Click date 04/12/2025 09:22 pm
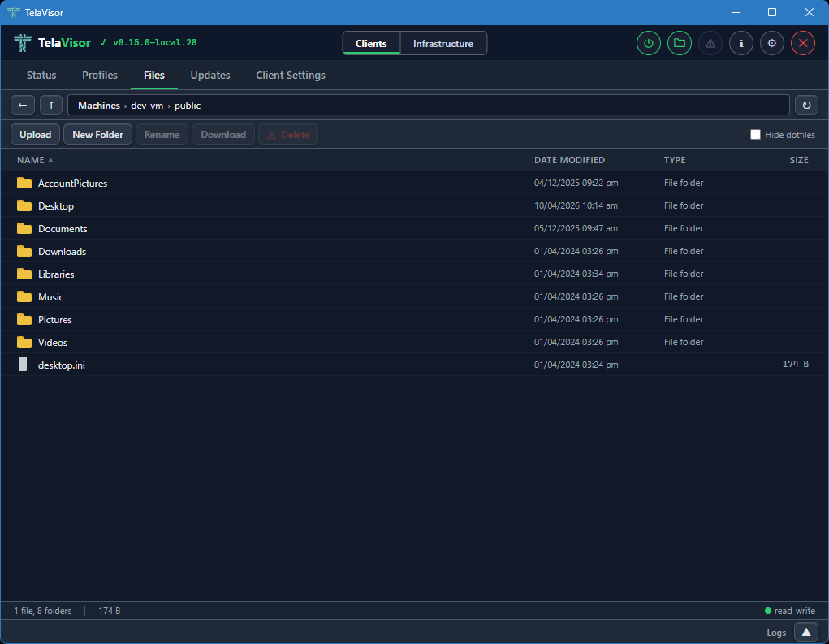 coord(576,183)
